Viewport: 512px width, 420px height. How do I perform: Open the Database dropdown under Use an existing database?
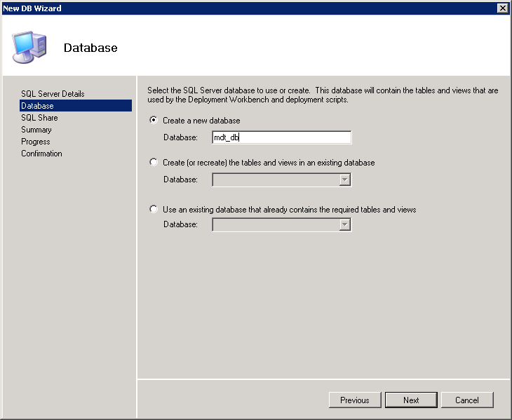pyautogui.click(x=344, y=225)
